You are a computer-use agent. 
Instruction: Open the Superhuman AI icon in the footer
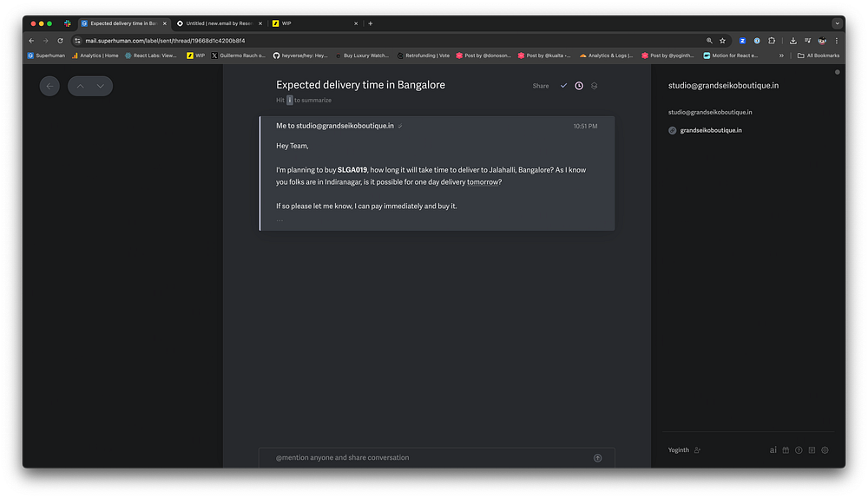click(x=773, y=450)
